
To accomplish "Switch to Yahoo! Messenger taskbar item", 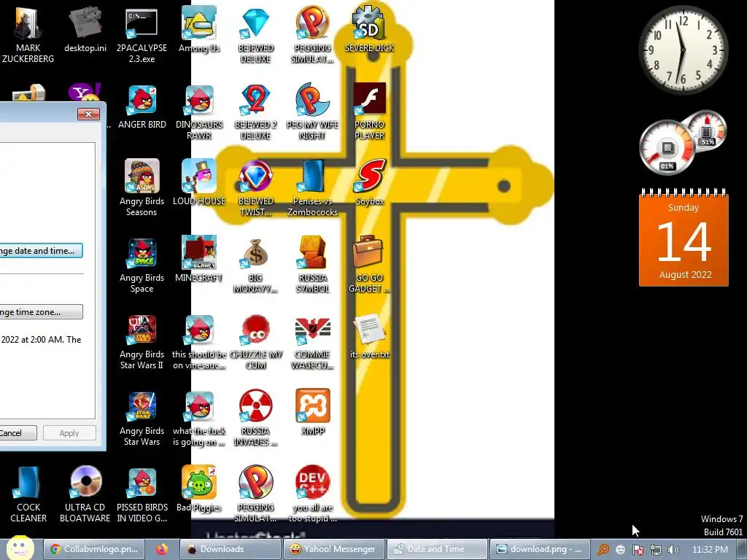I will [x=333, y=549].
